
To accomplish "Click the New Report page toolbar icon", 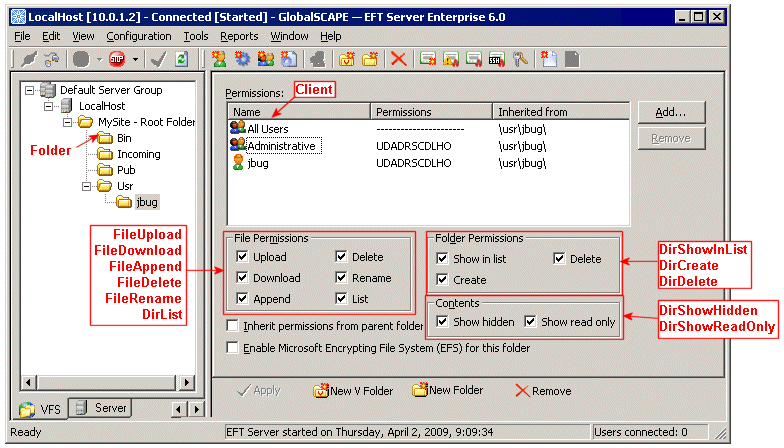I will 548,59.
